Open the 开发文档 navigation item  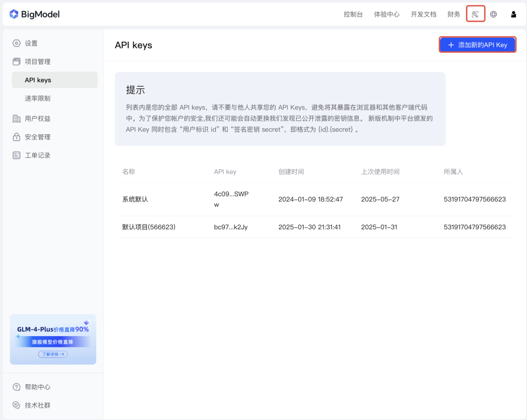[424, 14]
